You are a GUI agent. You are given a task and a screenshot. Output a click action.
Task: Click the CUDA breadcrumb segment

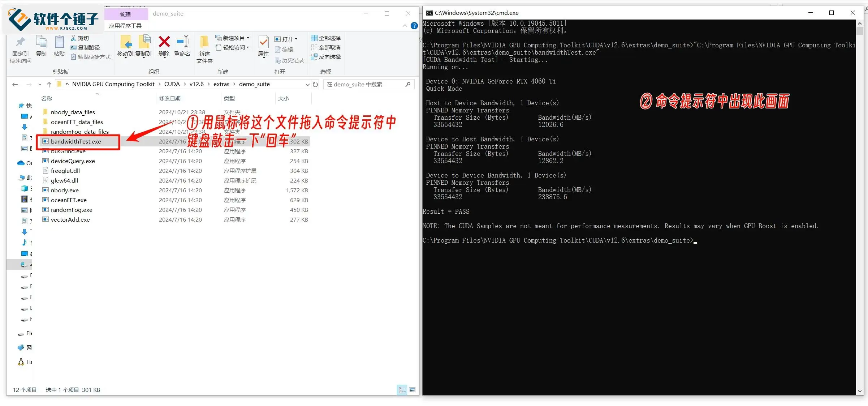point(172,84)
